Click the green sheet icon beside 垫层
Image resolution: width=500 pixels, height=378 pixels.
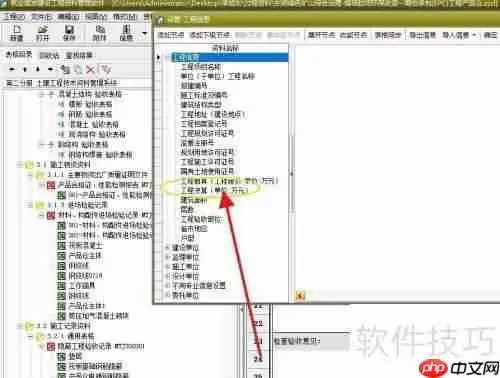(61, 356)
